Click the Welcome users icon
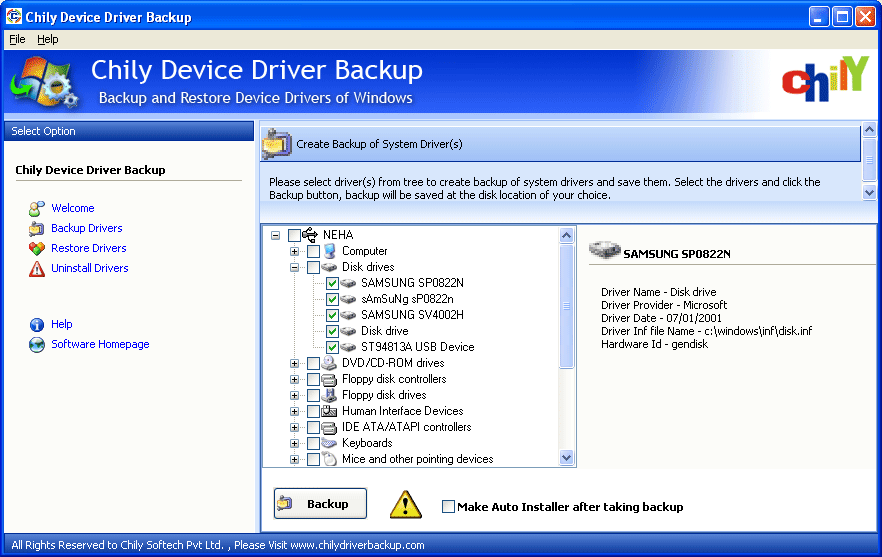Screen dimensions: 882x557 [37, 209]
